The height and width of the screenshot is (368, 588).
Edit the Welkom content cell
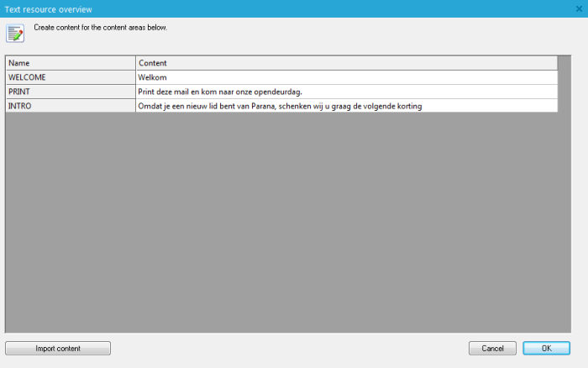point(346,77)
